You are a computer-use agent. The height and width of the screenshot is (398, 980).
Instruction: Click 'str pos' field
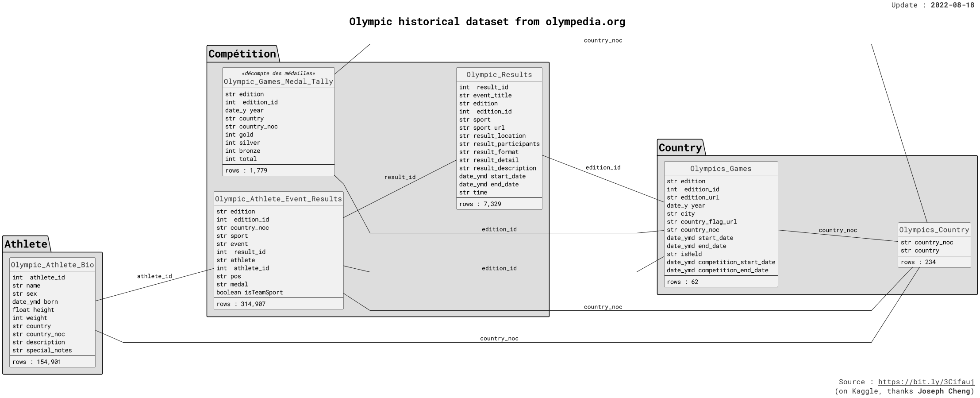tap(229, 276)
